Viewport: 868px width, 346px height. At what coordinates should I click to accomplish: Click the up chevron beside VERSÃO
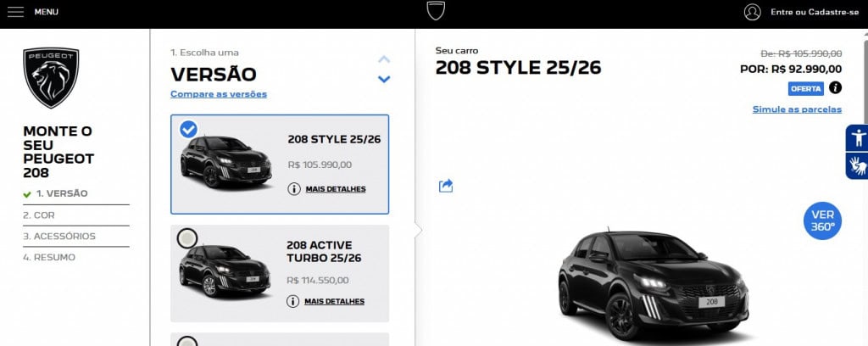384,59
